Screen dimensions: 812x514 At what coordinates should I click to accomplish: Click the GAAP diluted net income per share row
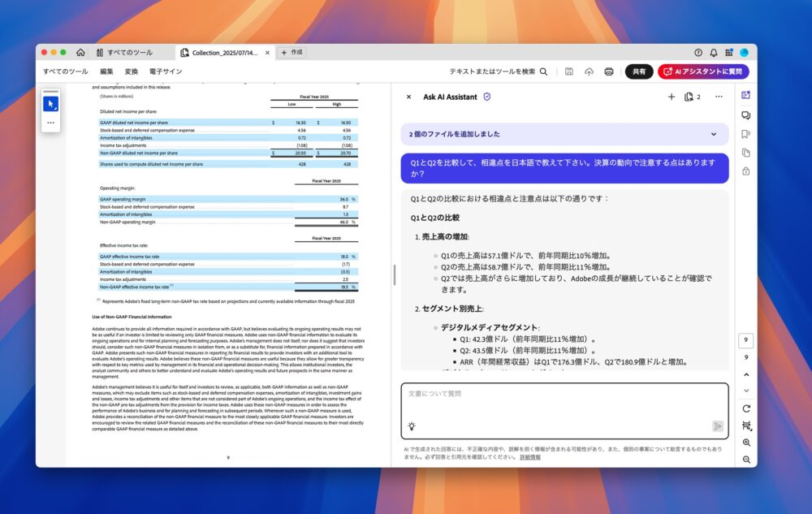point(228,123)
